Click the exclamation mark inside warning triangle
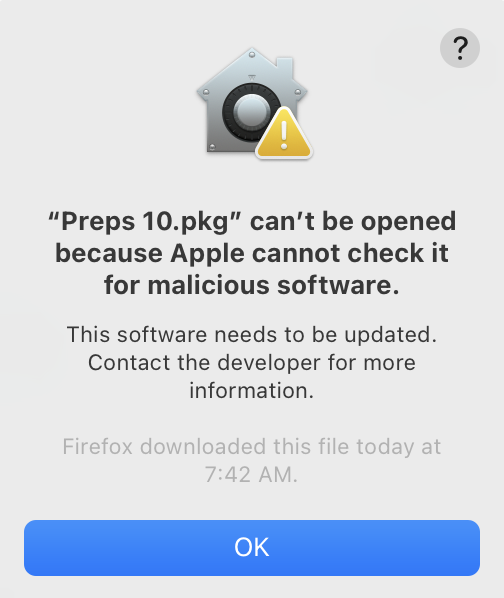504x598 pixels. tap(284, 135)
